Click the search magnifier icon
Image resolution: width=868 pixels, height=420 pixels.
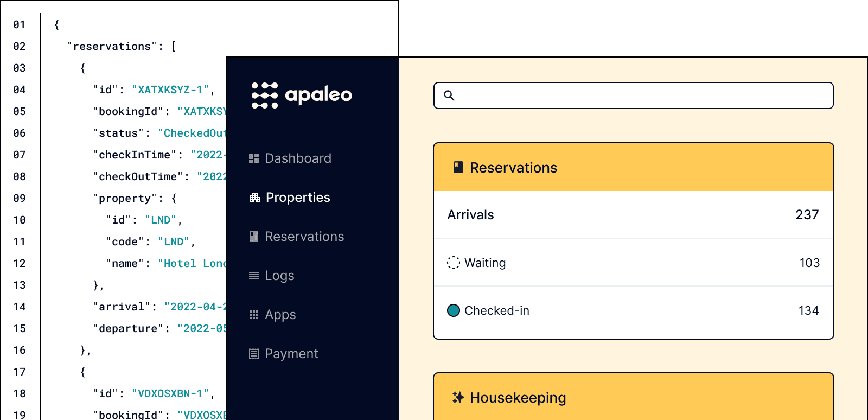(449, 96)
